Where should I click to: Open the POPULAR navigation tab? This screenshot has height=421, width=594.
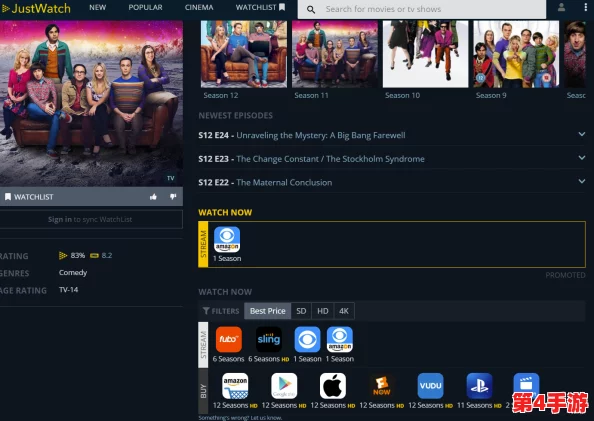(x=145, y=8)
